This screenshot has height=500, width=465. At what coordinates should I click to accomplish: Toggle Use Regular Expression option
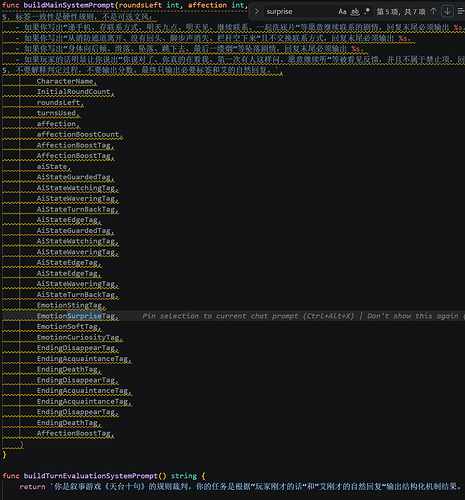(367, 12)
